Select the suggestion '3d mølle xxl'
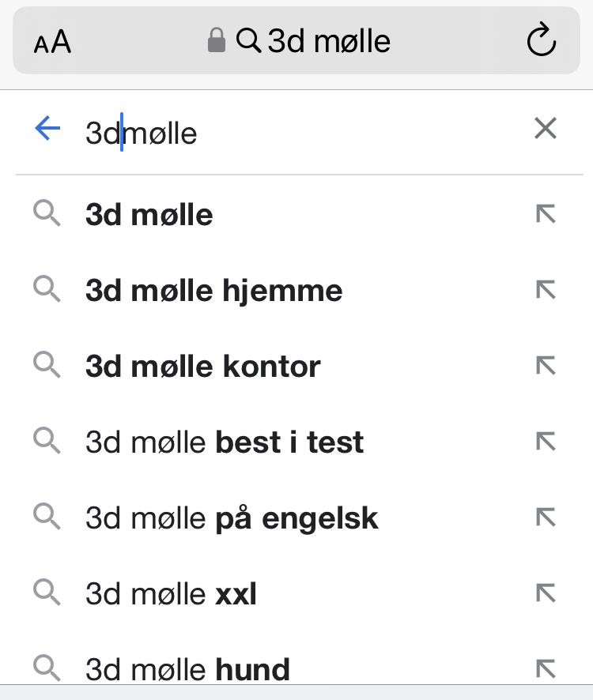This screenshot has width=593, height=700. coord(171,594)
